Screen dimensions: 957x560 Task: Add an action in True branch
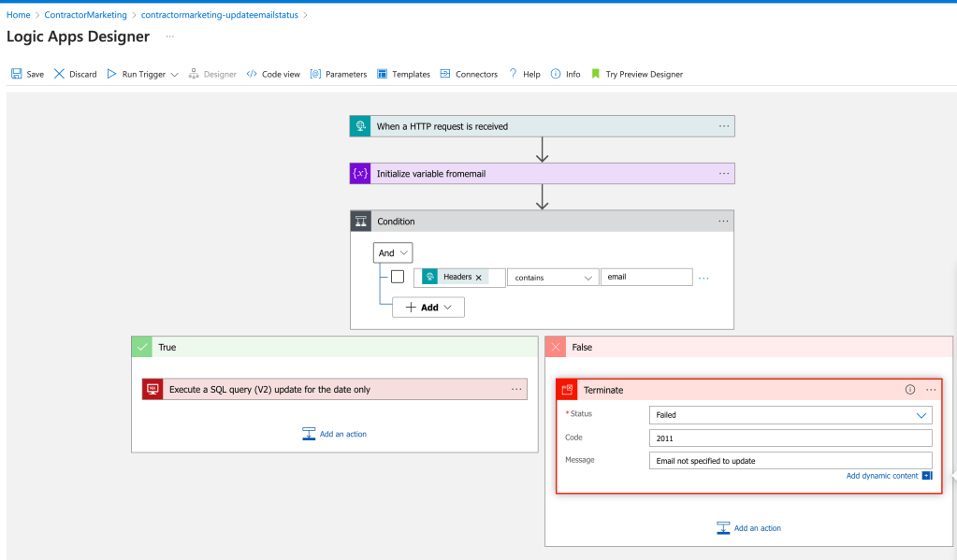(335, 434)
